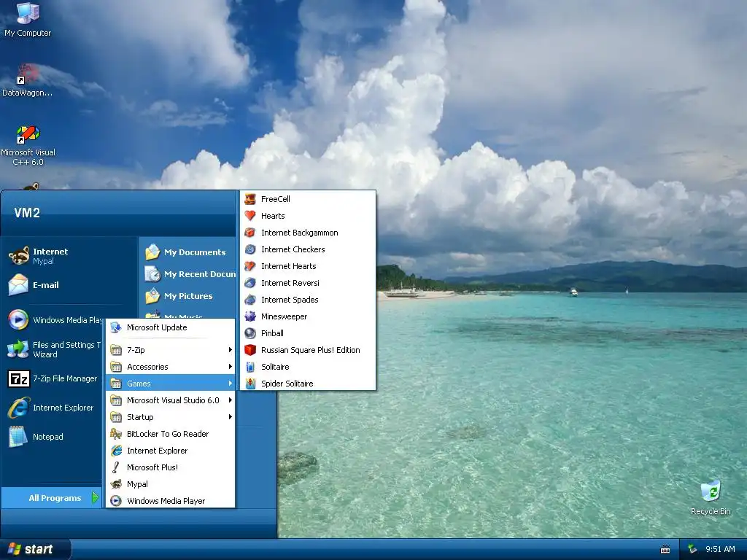Open Solitaire from the Games submenu
This screenshot has height=560, width=747.
tap(308, 367)
